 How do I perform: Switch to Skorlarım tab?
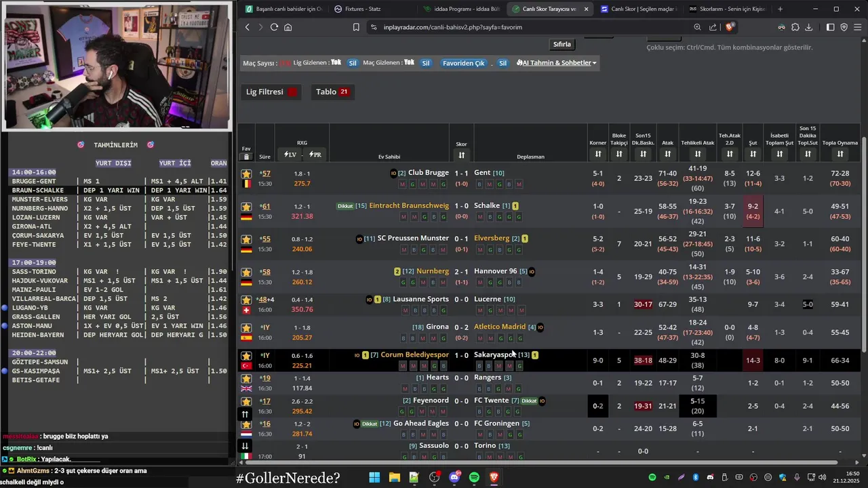pos(727,9)
